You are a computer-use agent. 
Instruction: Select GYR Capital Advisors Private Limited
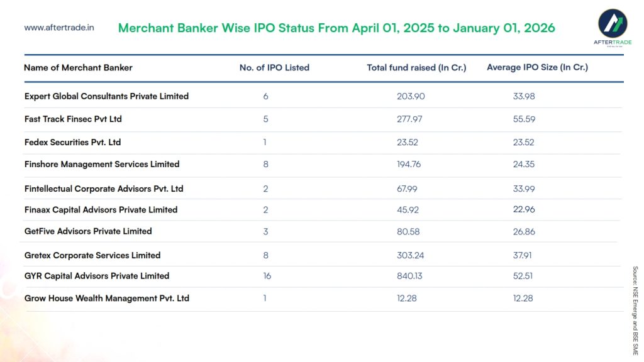click(97, 276)
